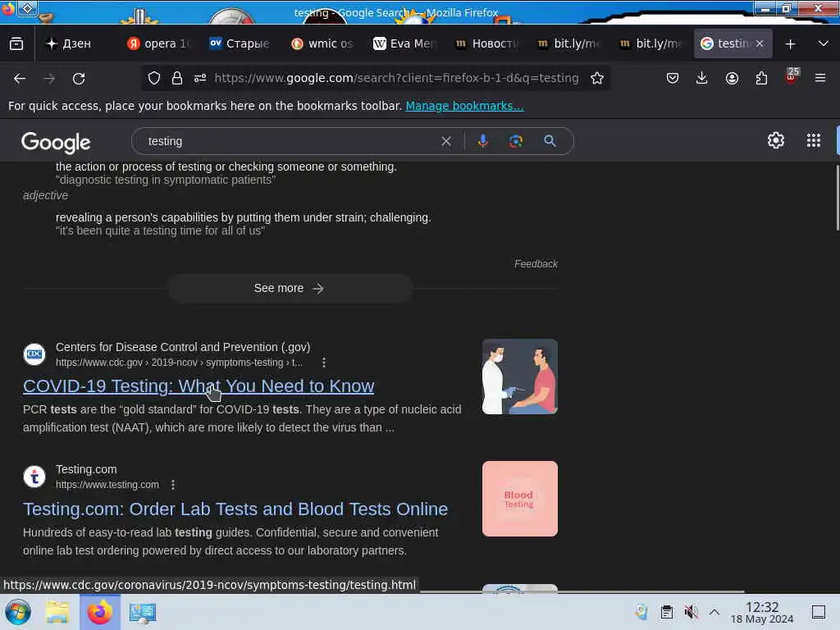Search by image with Google Lens
This screenshot has height=630, width=840.
[x=516, y=141]
